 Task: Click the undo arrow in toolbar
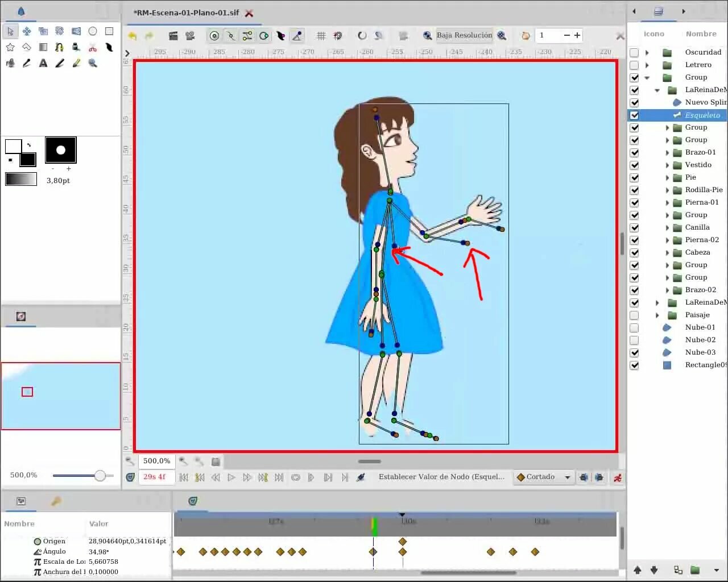pyautogui.click(x=133, y=36)
